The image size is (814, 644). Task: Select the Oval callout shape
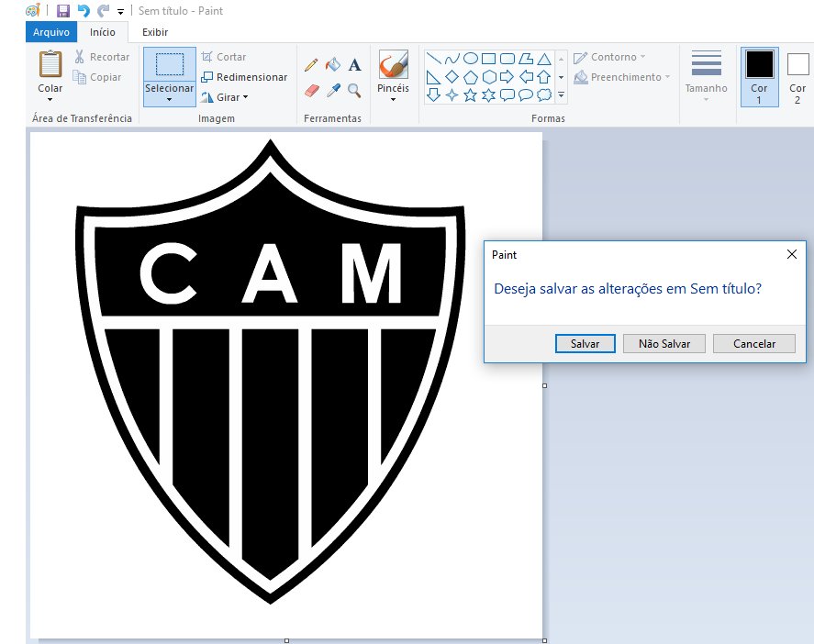coord(526,95)
